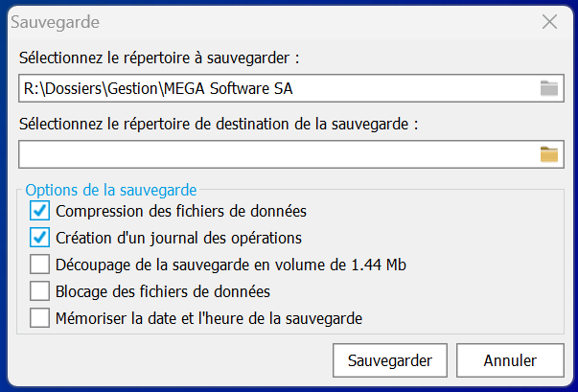Viewport: 578px width, 392px height.
Task: Click the Sauvegarde title bar text
Action: click(55, 21)
